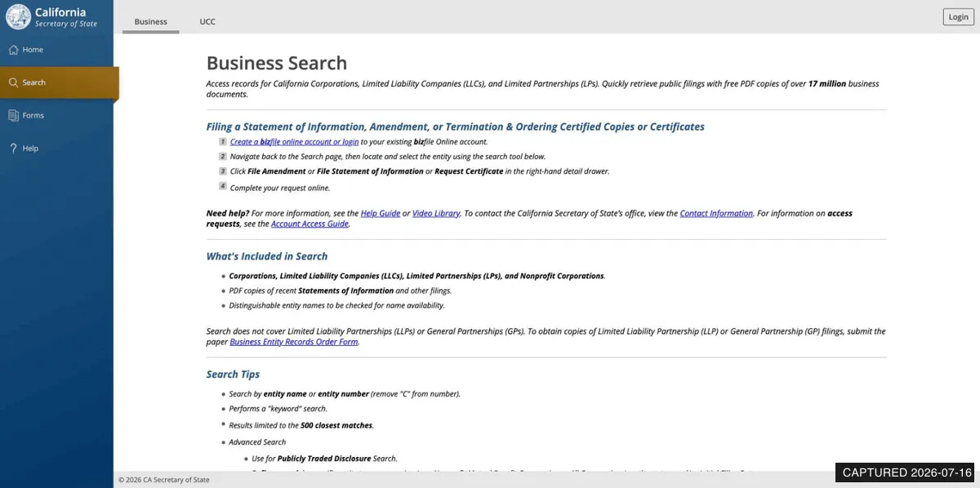Open the Video Library link

(436, 214)
